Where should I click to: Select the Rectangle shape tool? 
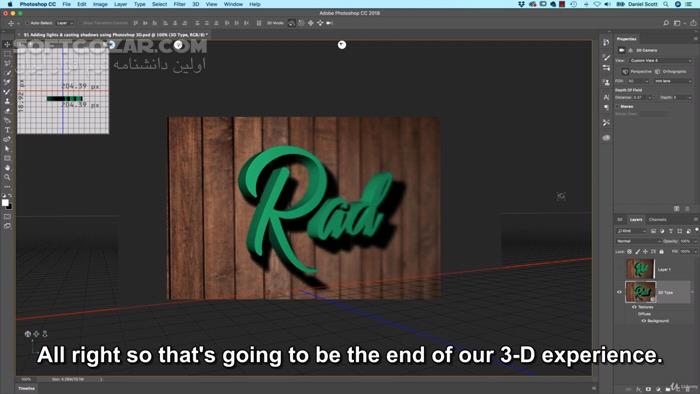pyautogui.click(x=7, y=158)
